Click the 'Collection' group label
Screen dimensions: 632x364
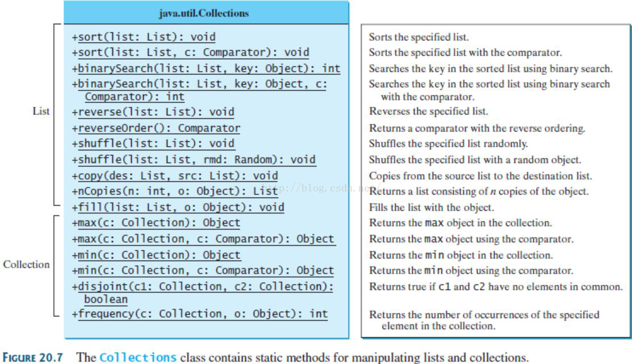tap(27, 265)
